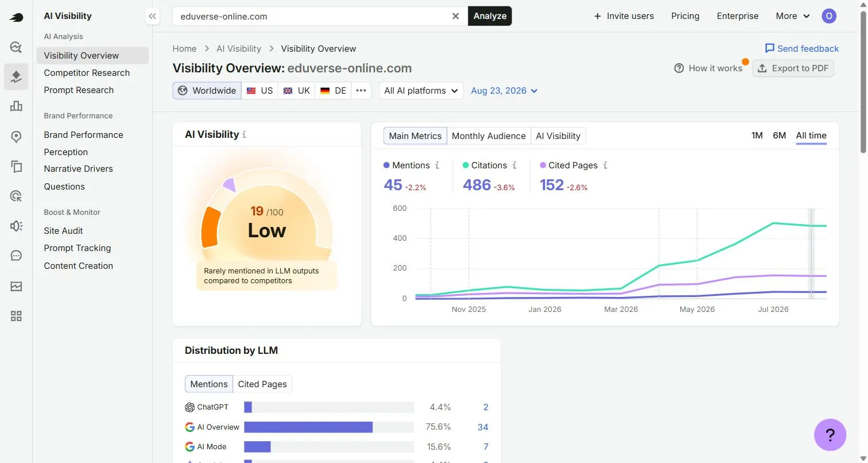
Task: Open the purple help question-mark bubble
Action: [830, 435]
